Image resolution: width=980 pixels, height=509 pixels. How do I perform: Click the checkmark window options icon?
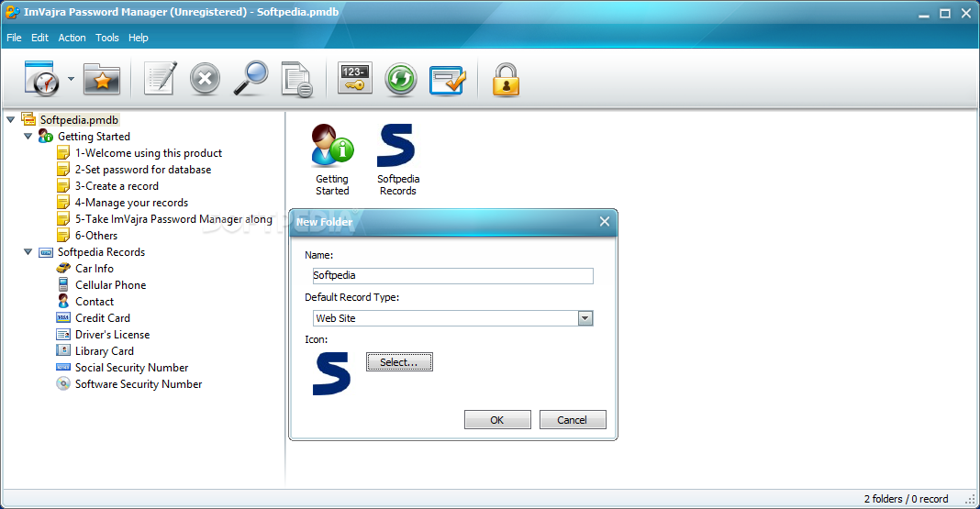(448, 80)
